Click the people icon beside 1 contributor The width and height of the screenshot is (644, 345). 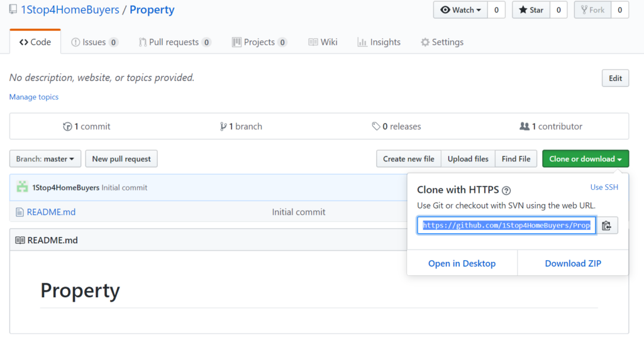pyautogui.click(x=525, y=126)
